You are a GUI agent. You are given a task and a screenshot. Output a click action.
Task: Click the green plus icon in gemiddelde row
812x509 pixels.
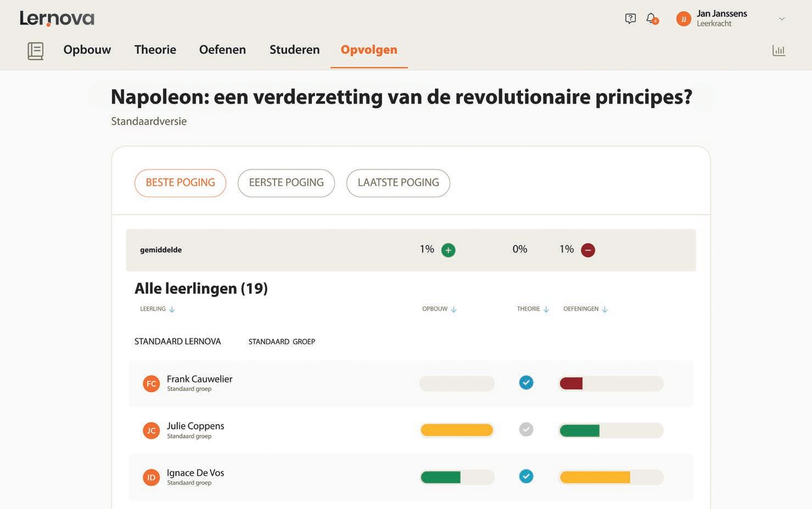(448, 250)
